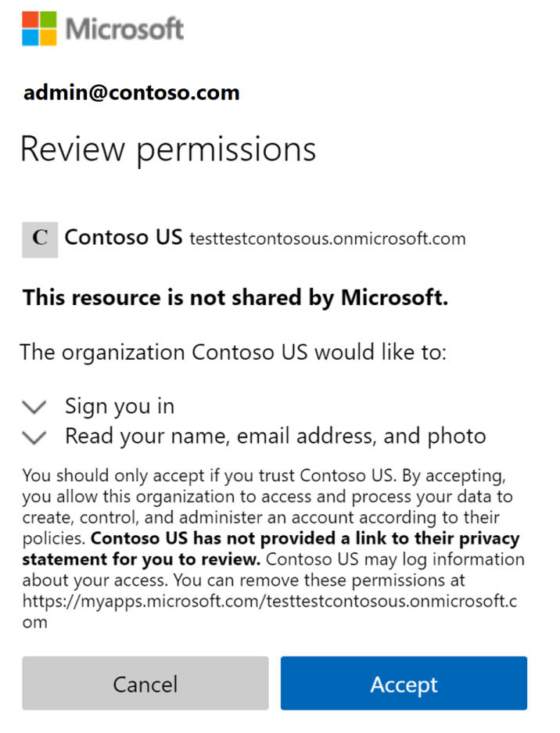Expand the chevron beside Read your name

tap(34, 437)
